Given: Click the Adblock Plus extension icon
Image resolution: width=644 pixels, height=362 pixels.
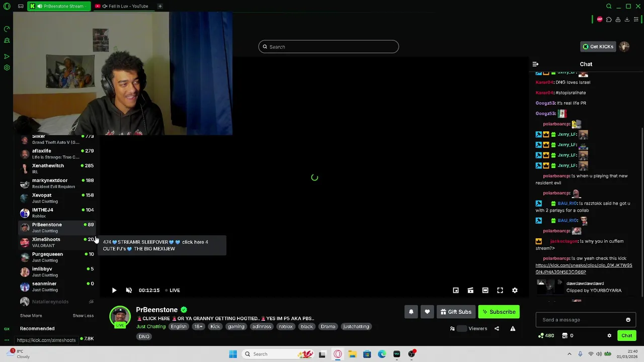Looking at the screenshot, I should [x=599, y=20].
